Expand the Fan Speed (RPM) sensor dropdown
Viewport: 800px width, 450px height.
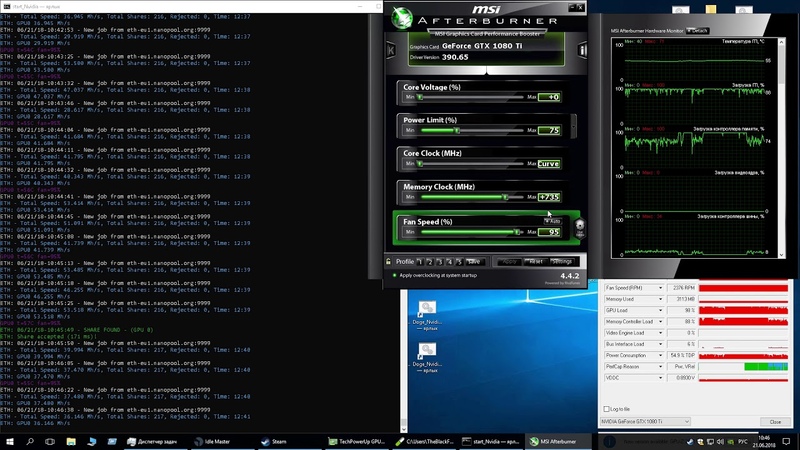click(660, 288)
